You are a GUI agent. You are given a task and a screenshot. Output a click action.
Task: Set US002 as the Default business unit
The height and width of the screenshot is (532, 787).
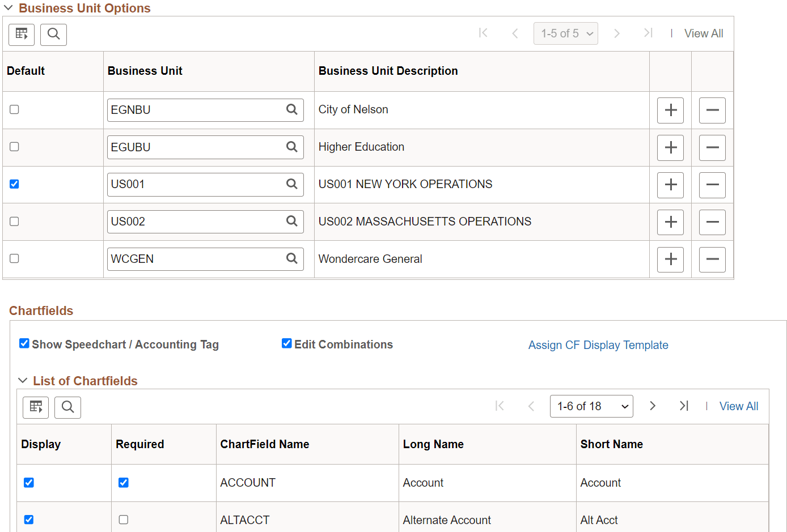click(14, 221)
